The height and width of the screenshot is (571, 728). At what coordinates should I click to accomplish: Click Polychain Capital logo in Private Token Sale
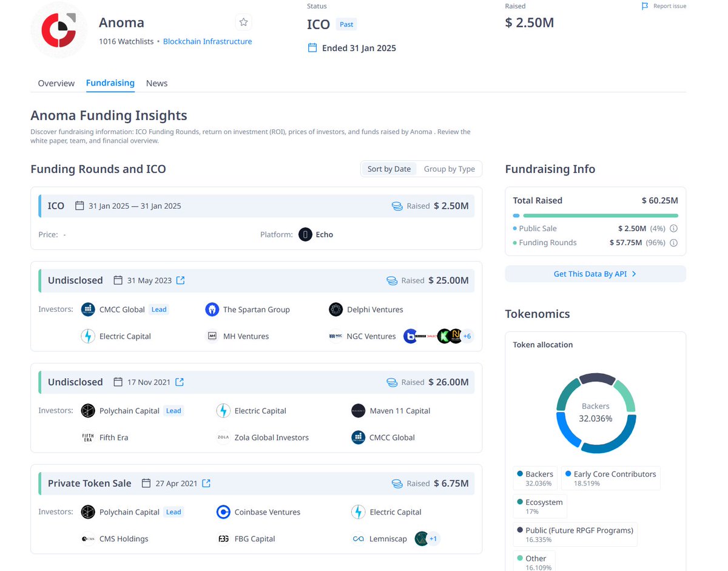click(88, 512)
